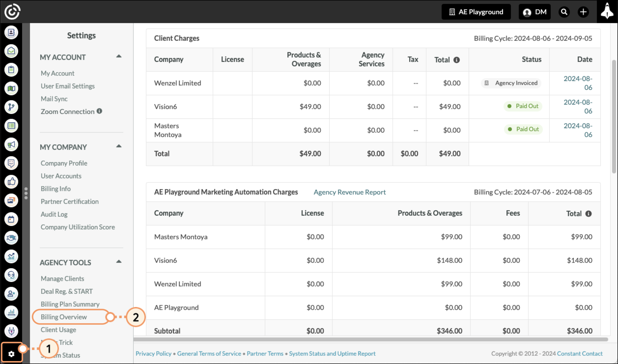Open the DM user profile menu
This screenshot has height=364, width=618.
(x=535, y=12)
